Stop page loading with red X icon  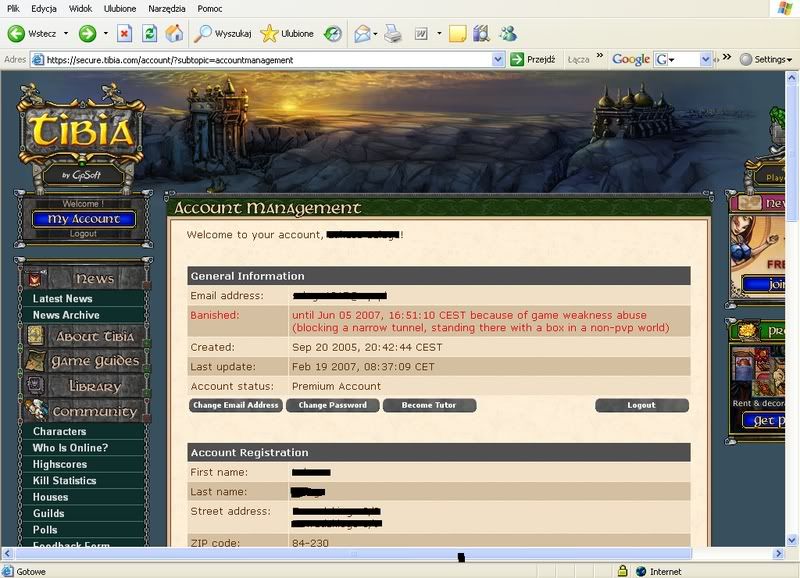point(124,34)
